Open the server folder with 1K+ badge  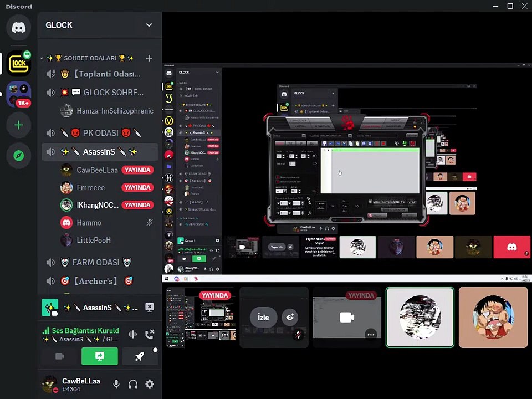click(19, 94)
